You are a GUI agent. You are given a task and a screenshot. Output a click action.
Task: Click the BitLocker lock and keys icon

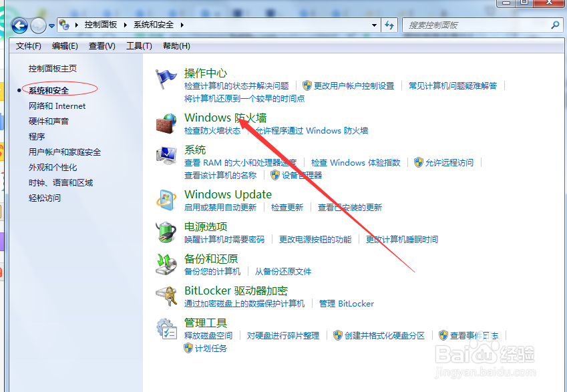click(x=166, y=296)
